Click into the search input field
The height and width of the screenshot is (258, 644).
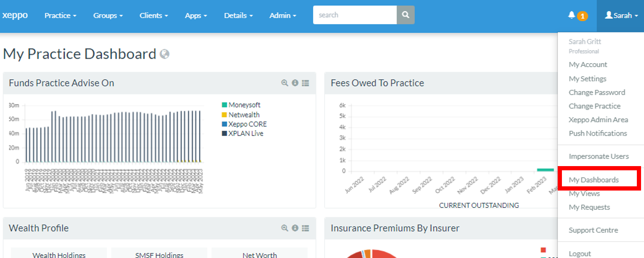click(354, 15)
